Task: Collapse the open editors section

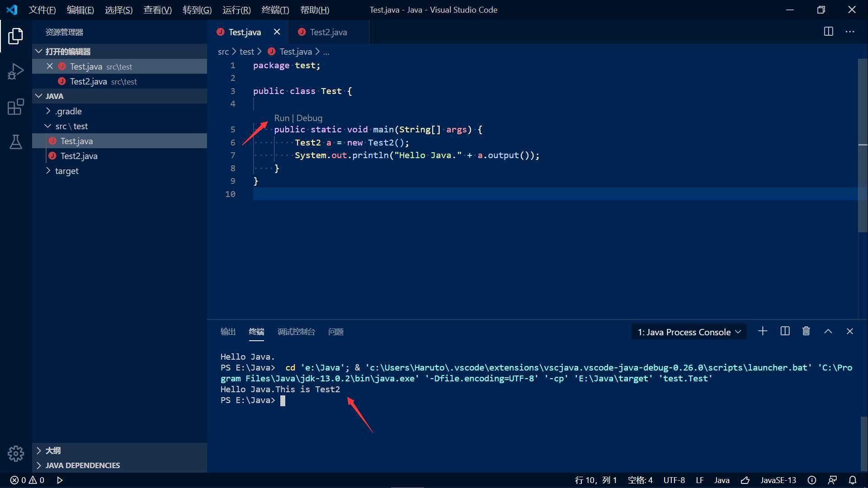Action: point(120,52)
